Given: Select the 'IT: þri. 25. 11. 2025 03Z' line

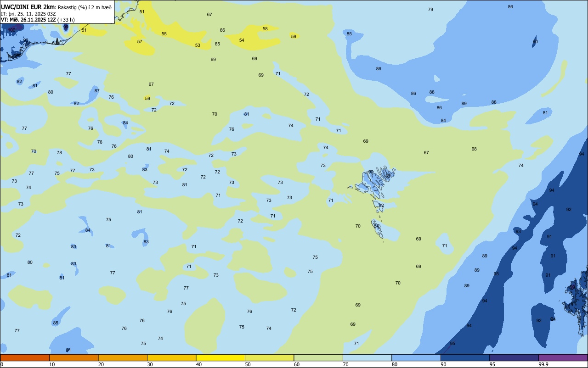Looking at the screenshot, I should click(x=28, y=14).
